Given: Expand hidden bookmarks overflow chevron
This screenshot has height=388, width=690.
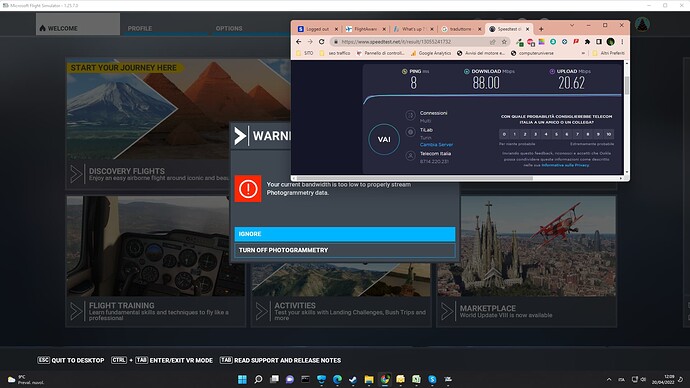Looking at the screenshot, I should point(584,53).
